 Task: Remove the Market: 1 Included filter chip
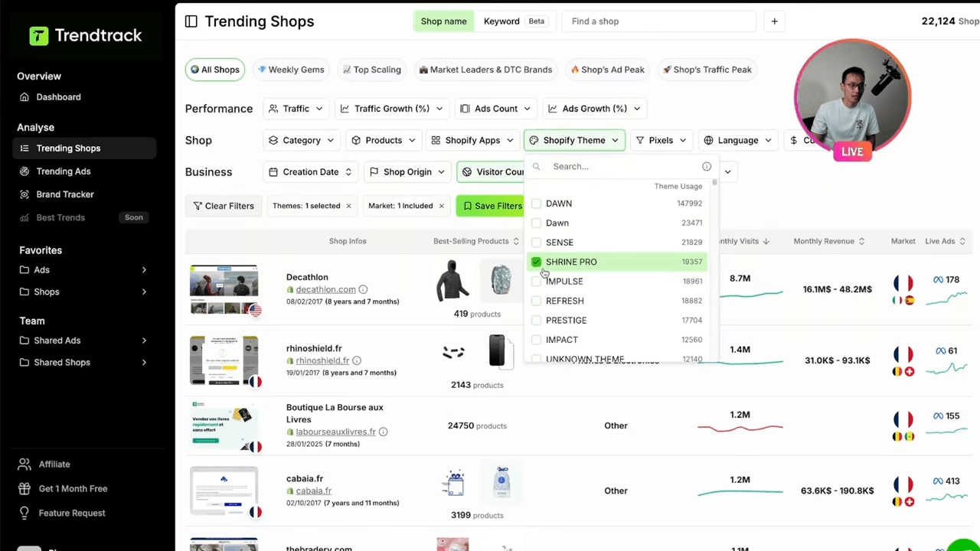point(441,206)
